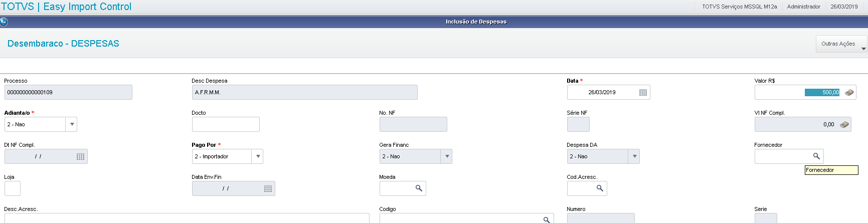Click the calculator icon in Vl NF Compl.
This screenshot has height=223, width=868.
(x=844, y=125)
